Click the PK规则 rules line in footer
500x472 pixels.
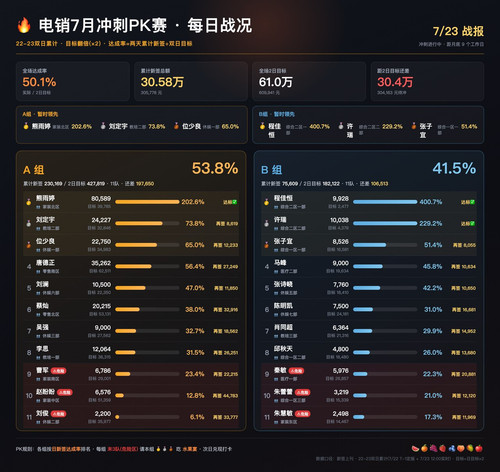tap(124, 449)
